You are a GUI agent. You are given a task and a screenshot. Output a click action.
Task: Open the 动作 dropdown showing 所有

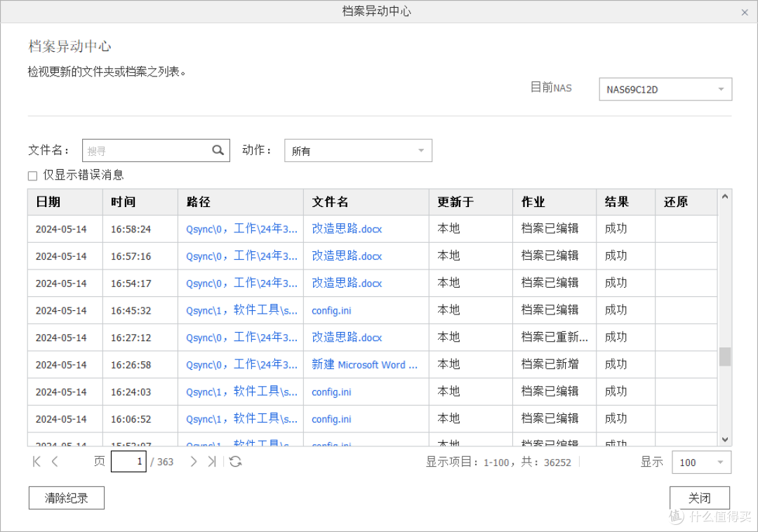[358, 151]
